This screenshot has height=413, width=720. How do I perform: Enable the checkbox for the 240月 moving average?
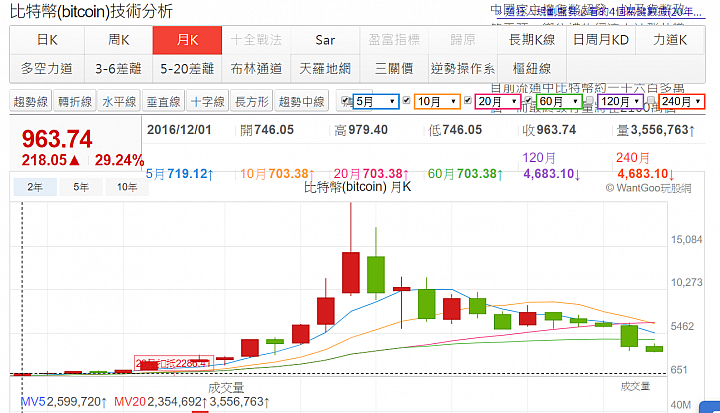(651, 100)
